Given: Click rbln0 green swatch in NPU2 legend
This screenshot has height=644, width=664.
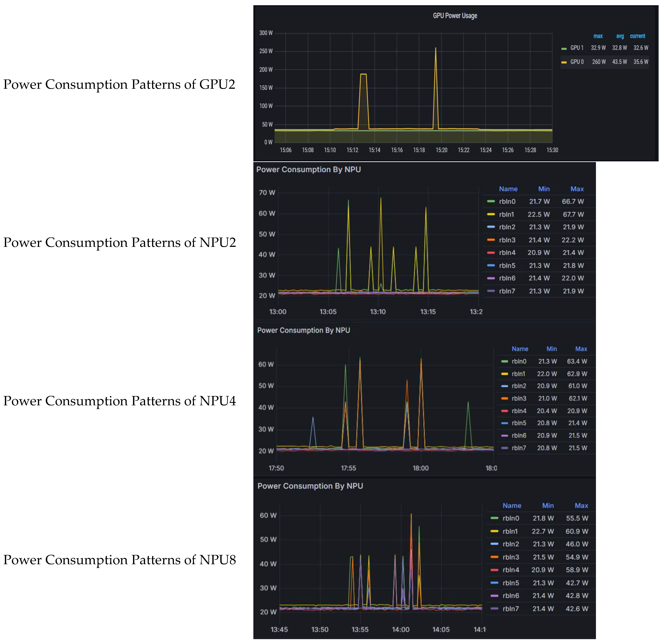Looking at the screenshot, I should (491, 202).
